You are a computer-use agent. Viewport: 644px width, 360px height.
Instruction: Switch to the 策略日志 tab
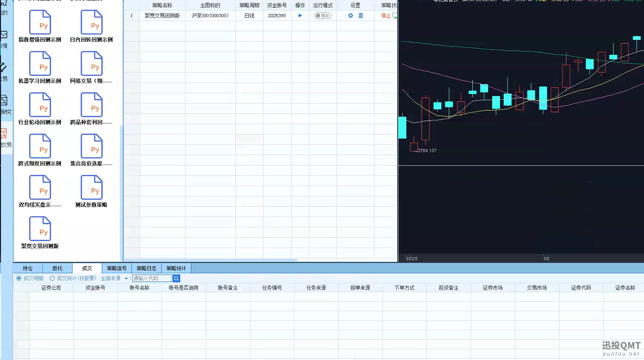click(x=147, y=268)
